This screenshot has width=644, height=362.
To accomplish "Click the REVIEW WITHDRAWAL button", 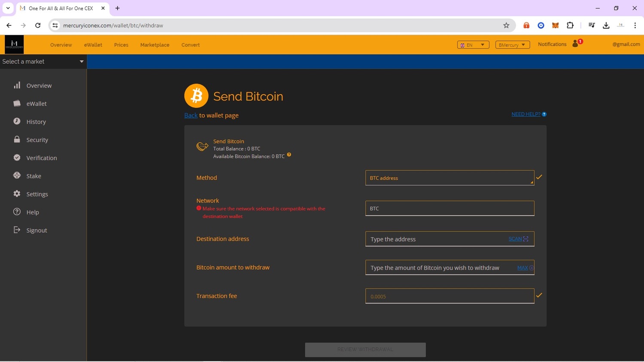I will point(365,350).
